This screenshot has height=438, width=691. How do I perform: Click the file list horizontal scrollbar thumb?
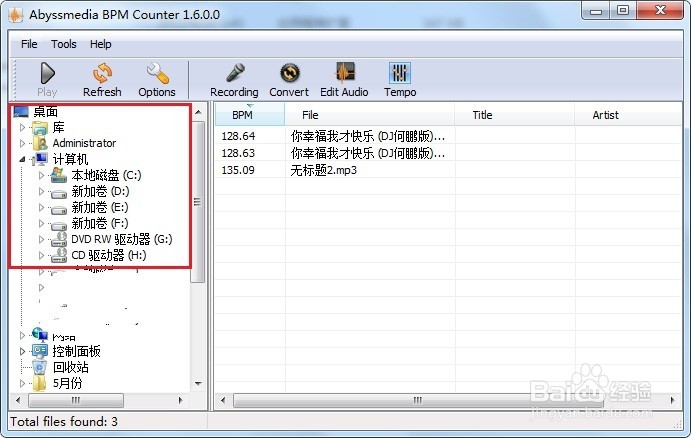pyautogui.click(x=418, y=400)
